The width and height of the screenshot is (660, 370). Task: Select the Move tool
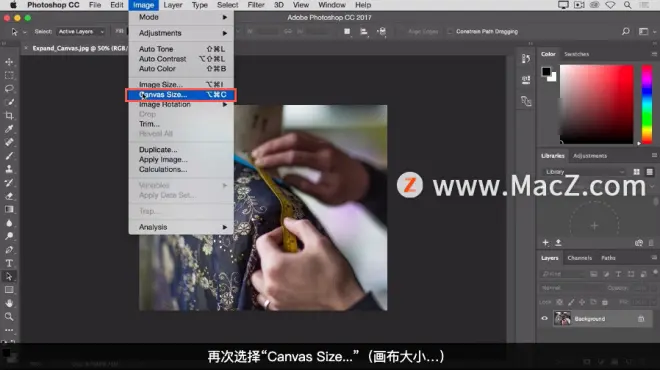click(9, 62)
